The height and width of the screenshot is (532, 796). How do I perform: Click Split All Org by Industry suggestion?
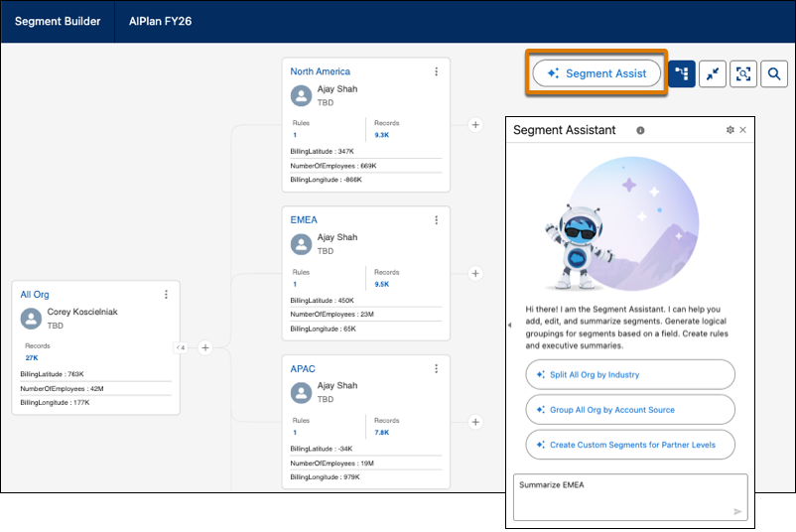coord(629,375)
